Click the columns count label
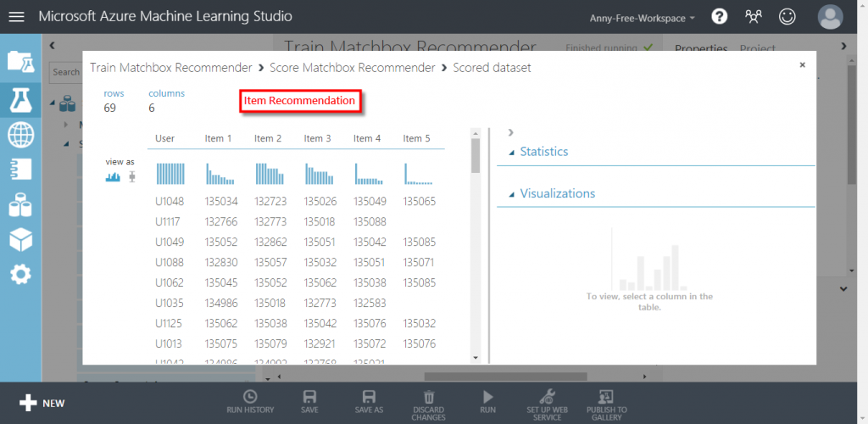The height and width of the screenshot is (424, 868). (x=167, y=93)
